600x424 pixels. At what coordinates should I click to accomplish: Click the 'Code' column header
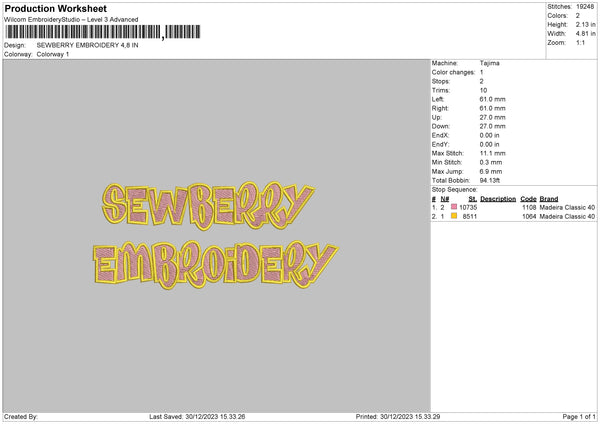(528, 199)
